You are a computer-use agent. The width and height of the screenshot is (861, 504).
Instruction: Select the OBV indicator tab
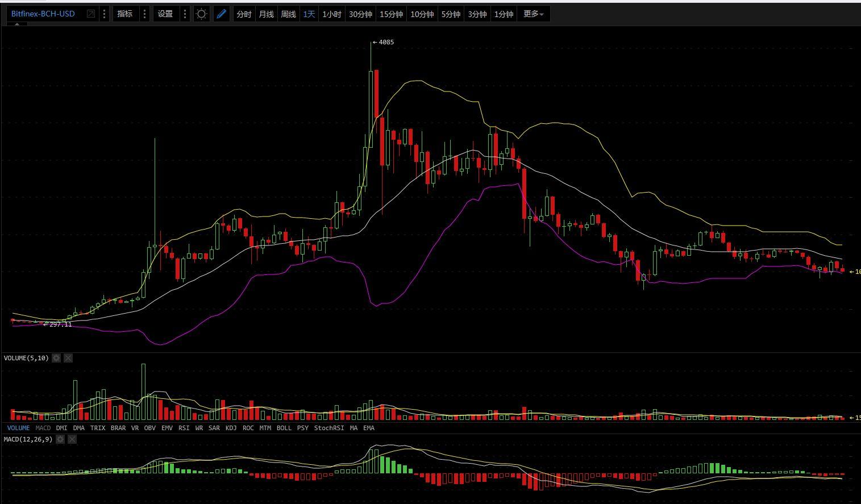150,428
